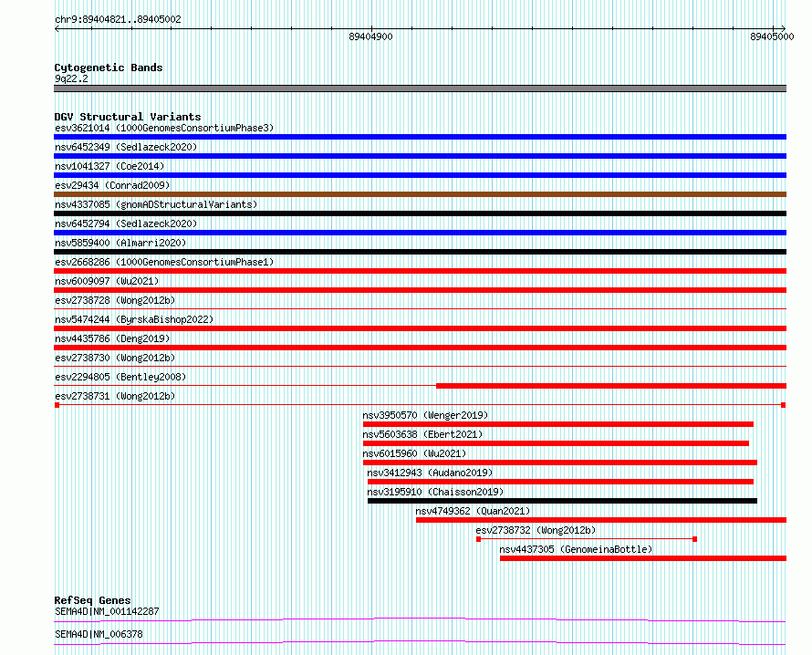Viewport: 812px width, 655px height.
Task: Click the red nsv3950570 Wenger2019 bar
Action: [x=558, y=424]
